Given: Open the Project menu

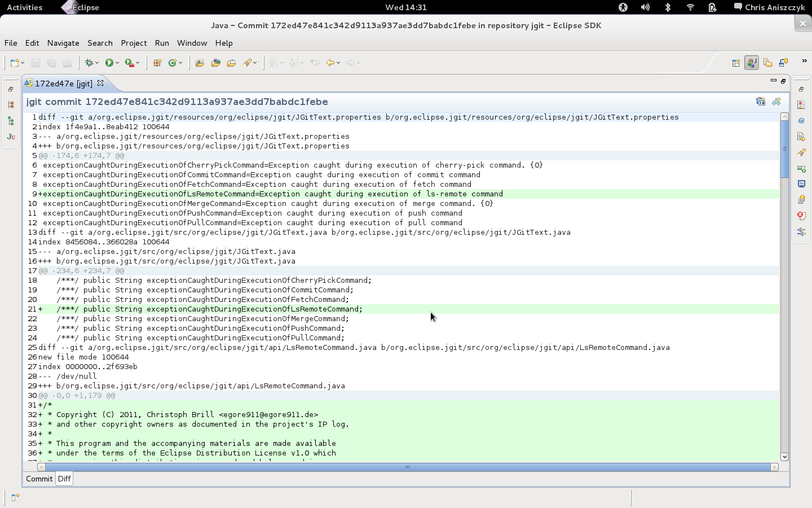Looking at the screenshot, I should (134, 43).
